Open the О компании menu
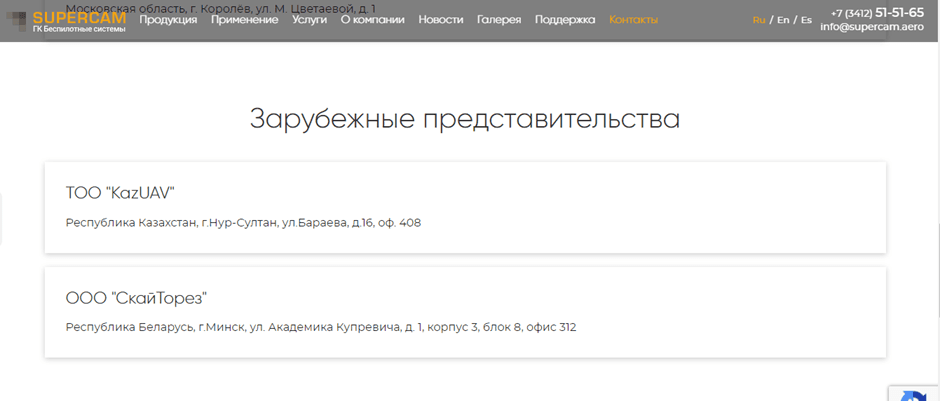This screenshot has width=940, height=401. 372,20
